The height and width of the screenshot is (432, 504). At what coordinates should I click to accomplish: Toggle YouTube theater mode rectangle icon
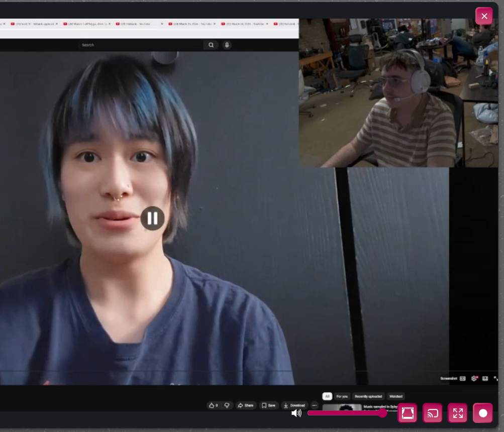tap(485, 378)
